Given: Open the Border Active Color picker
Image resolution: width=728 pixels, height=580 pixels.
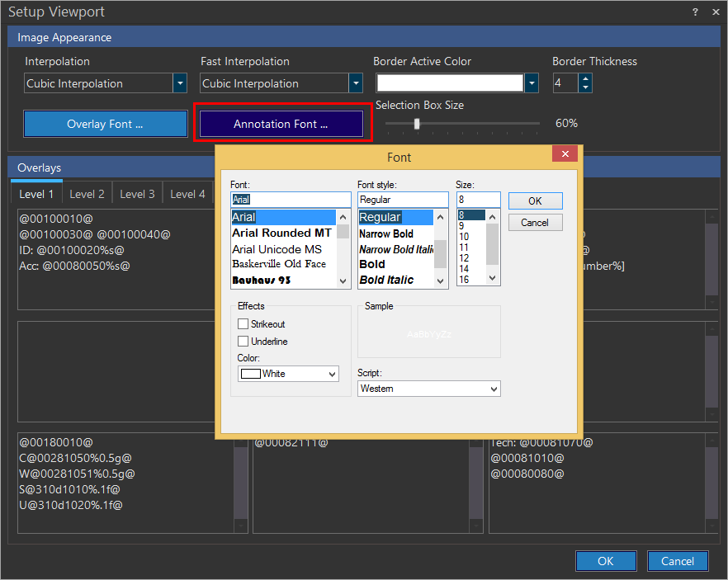Looking at the screenshot, I should (x=532, y=83).
